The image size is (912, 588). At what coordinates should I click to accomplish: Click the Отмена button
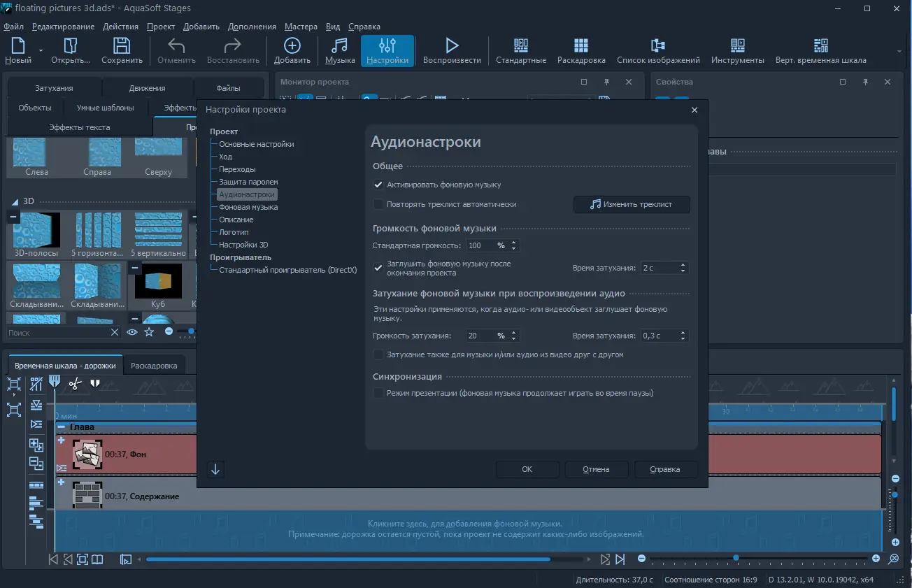(x=596, y=469)
